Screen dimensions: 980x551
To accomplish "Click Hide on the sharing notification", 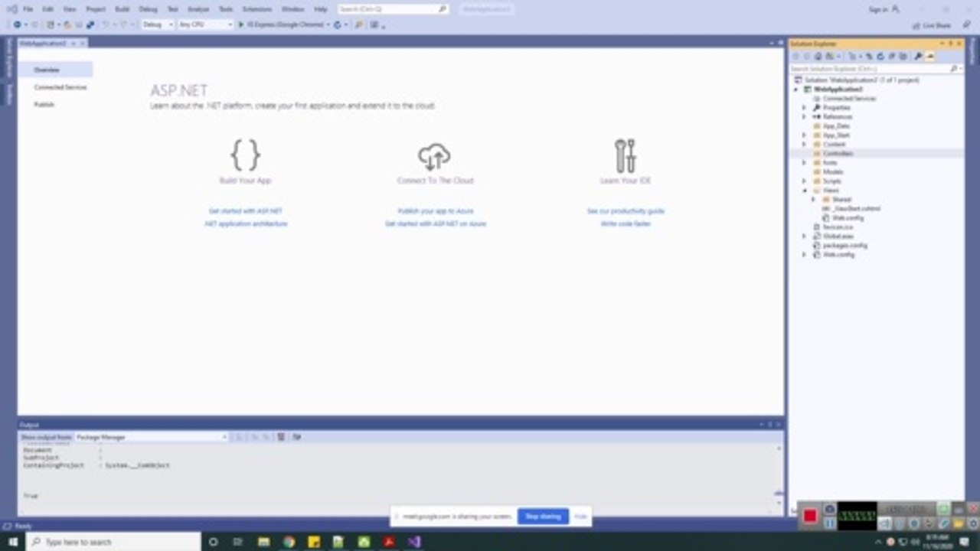I will [x=580, y=517].
